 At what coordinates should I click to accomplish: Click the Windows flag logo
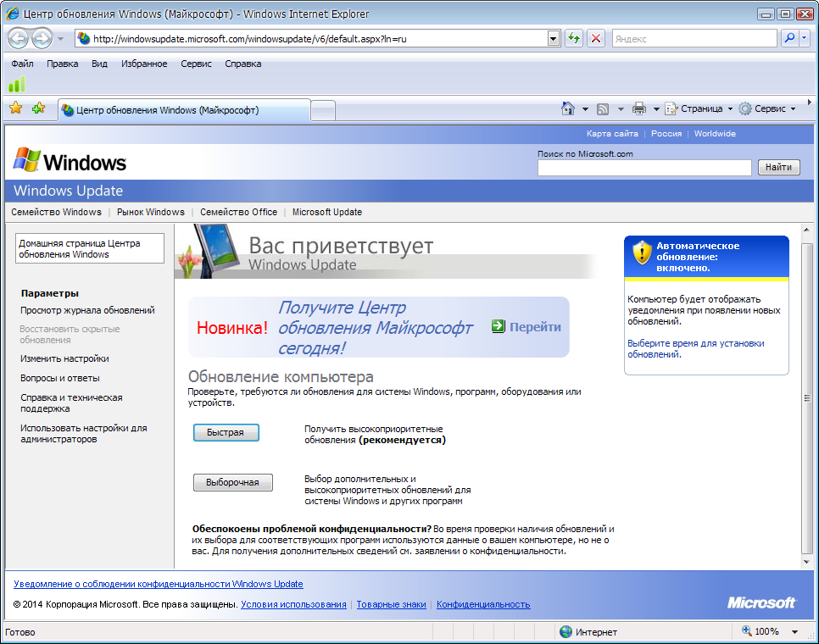click(26, 159)
